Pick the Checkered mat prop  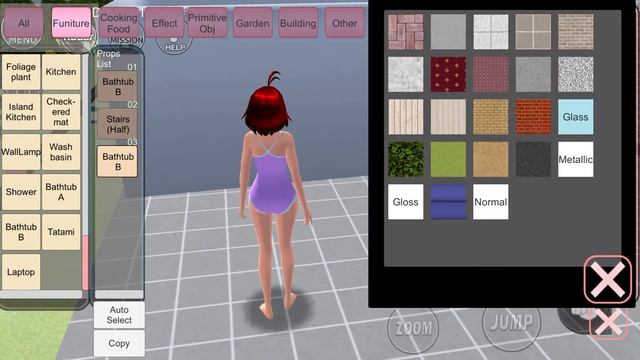(x=61, y=112)
